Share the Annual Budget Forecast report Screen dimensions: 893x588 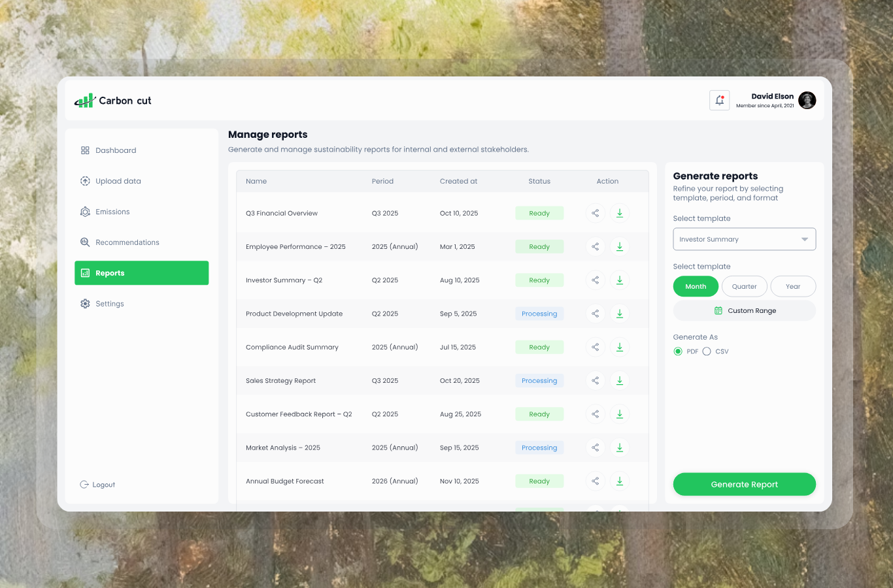pos(595,481)
